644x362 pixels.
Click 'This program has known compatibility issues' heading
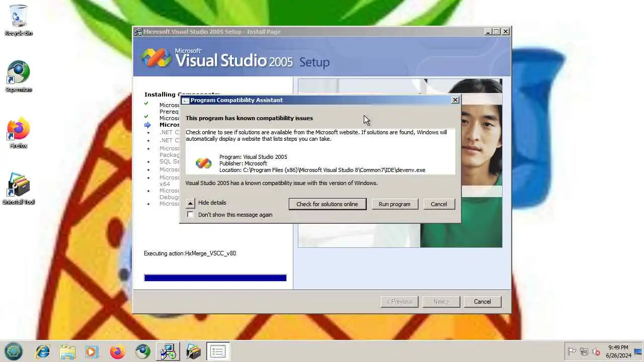[249, 118]
